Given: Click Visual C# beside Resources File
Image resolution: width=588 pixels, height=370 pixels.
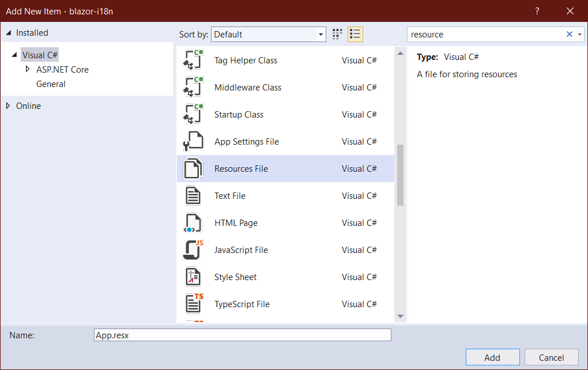Looking at the screenshot, I should [x=359, y=169].
